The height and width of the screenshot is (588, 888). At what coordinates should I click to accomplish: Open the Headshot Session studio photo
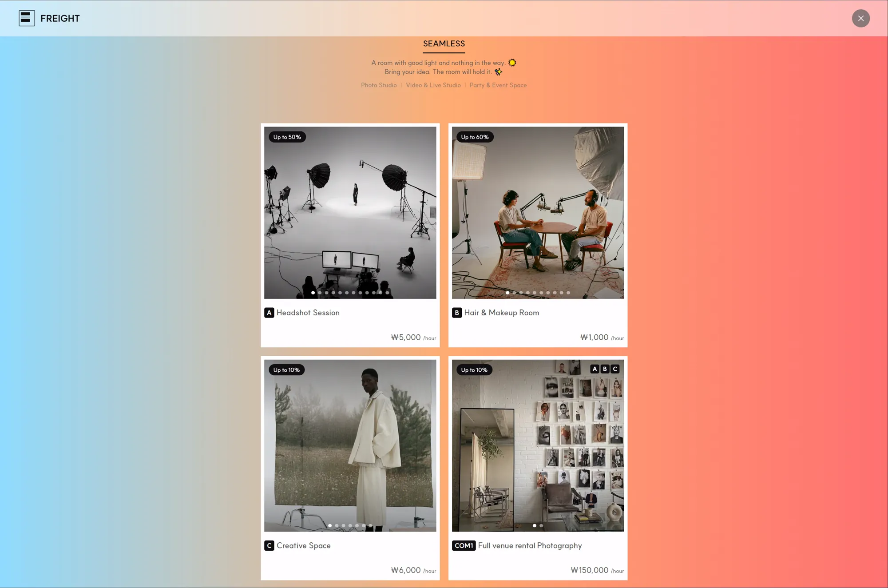point(350,213)
